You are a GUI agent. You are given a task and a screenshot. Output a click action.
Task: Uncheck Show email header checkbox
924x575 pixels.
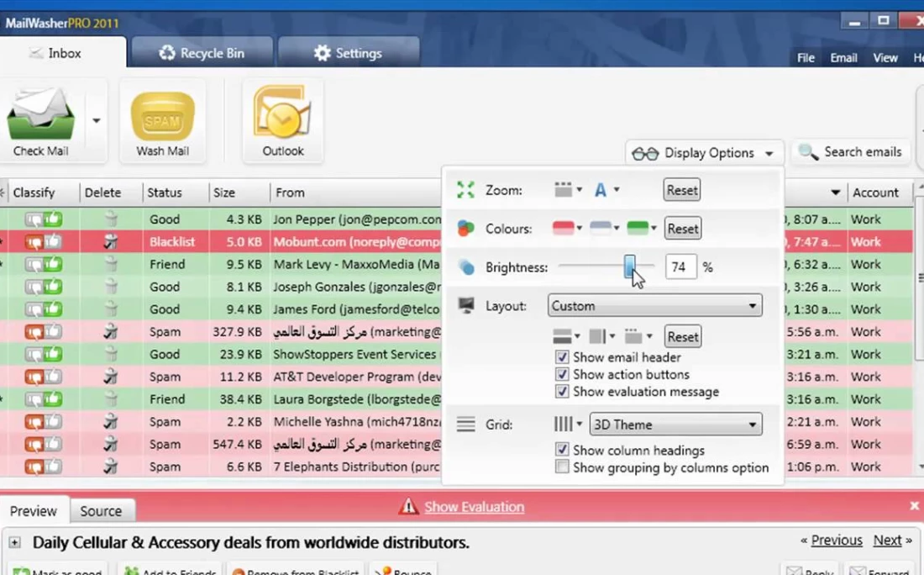[562, 357]
